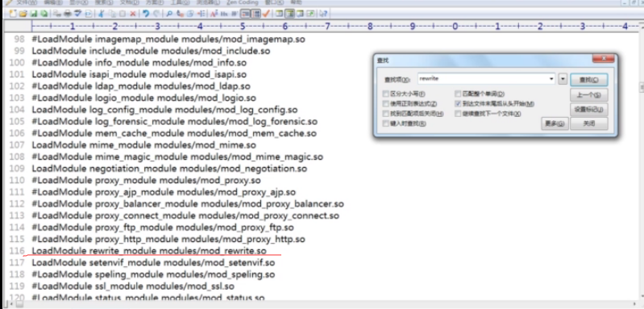
Task: Click the line 98 imagemap_module line
Action: (168, 40)
